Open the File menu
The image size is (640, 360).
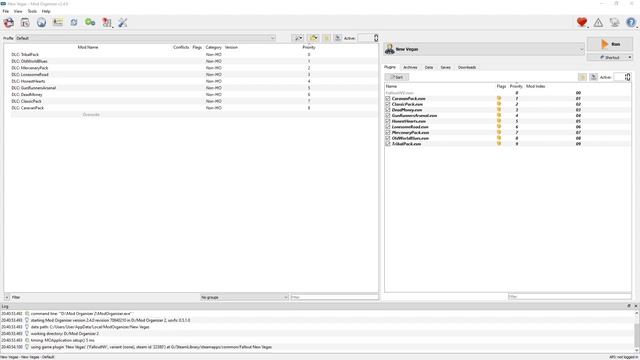tap(6, 11)
